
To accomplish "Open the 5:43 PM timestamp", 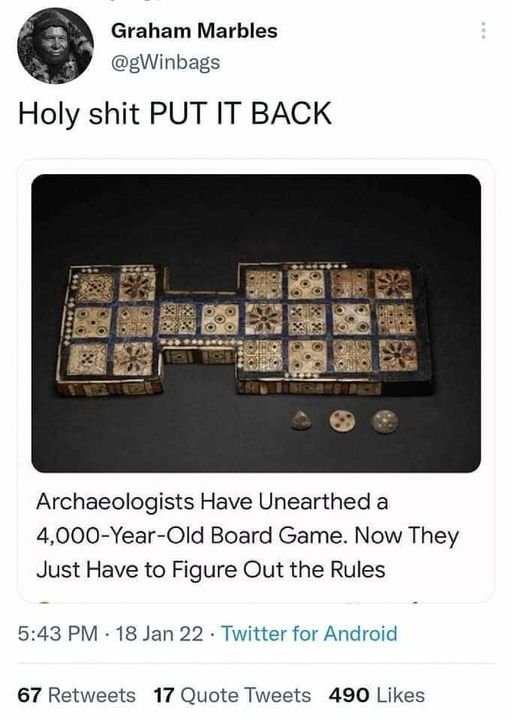I will click(x=58, y=634).
